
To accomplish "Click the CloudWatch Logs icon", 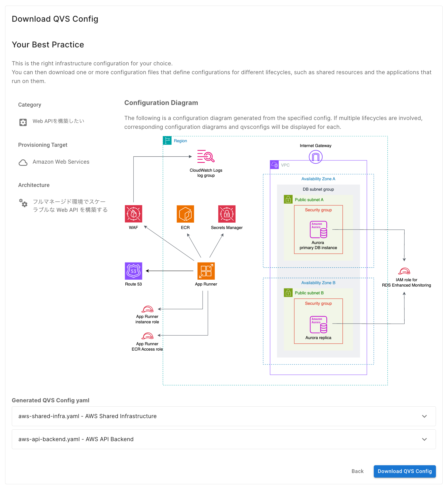I will [206, 156].
